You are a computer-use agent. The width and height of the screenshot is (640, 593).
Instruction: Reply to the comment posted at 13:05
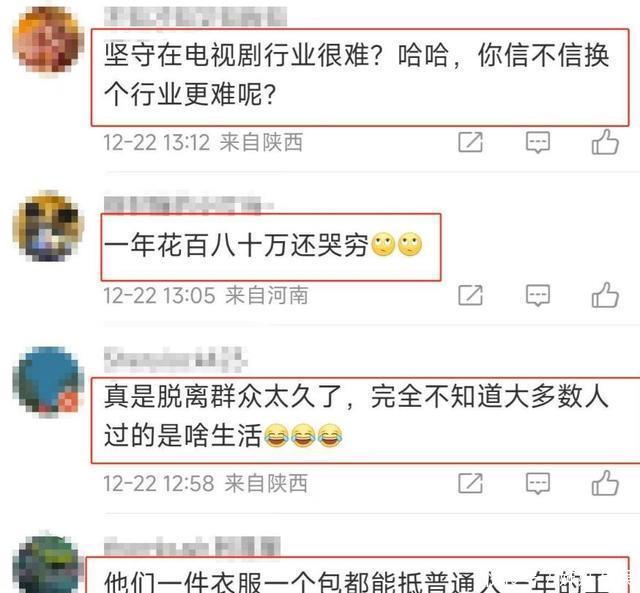tap(538, 295)
